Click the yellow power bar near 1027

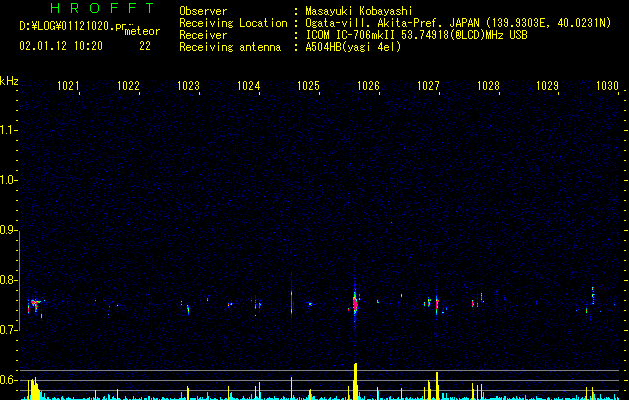click(x=437, y=386)
